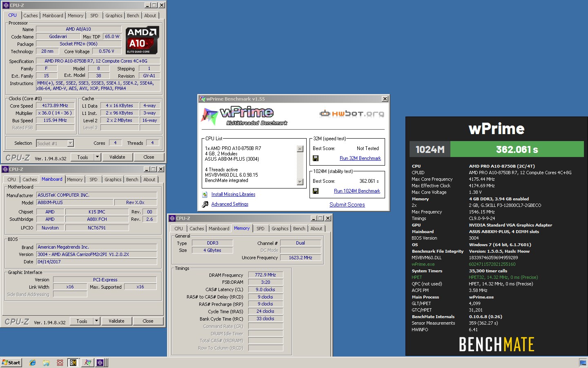Open Mainboard tab in top CPU-Z window

(53, 16)
